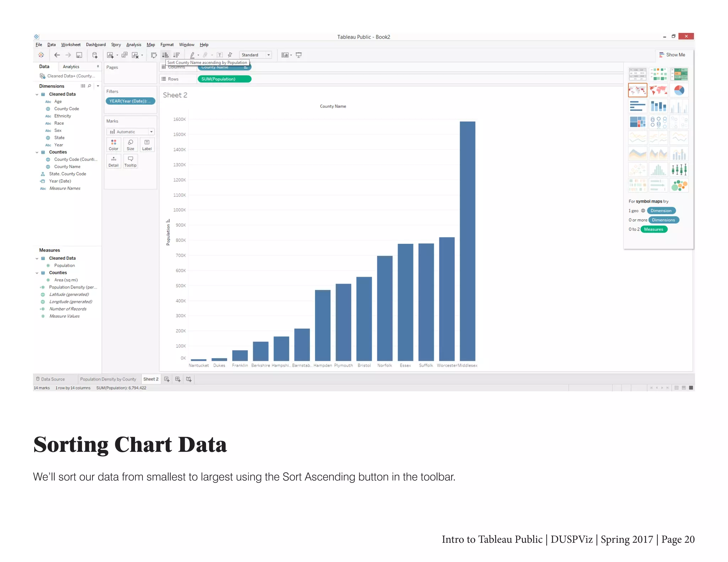The image size is (728, 562).
Task: Switch to Population Density by County sheet
Action: coord(108,379)
